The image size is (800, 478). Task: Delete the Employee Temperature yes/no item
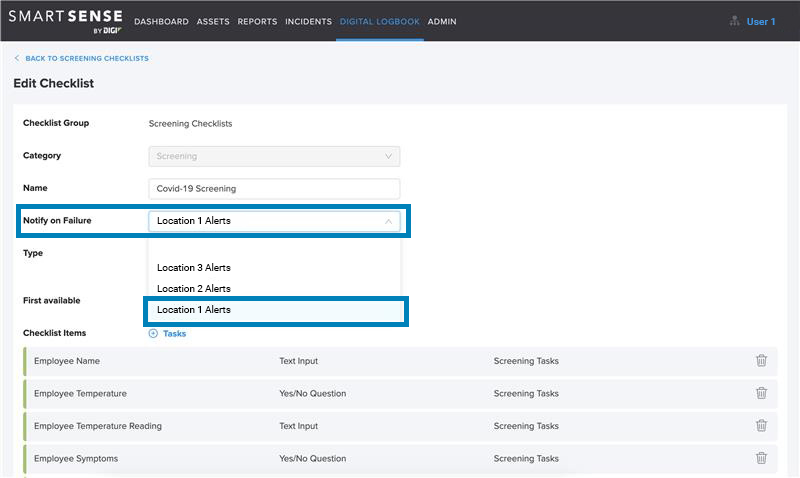point(761,393)
